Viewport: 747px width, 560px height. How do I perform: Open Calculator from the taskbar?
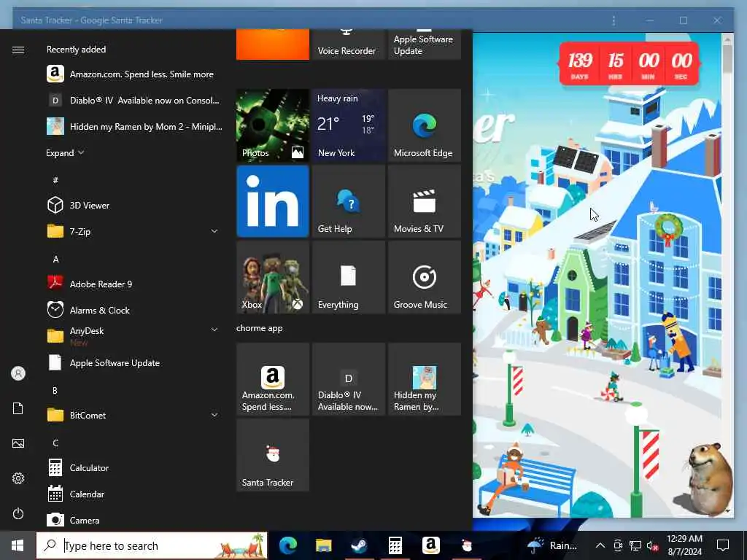(x=395, y=545)
